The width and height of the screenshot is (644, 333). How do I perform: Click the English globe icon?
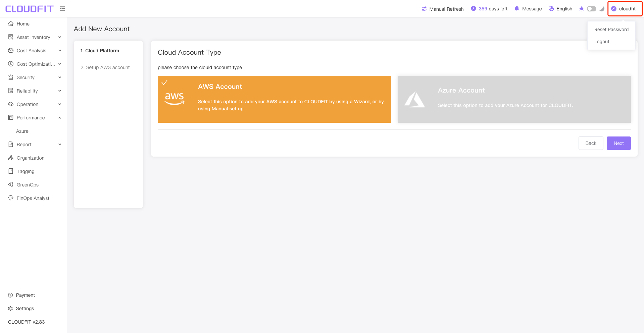click(551, 9)
